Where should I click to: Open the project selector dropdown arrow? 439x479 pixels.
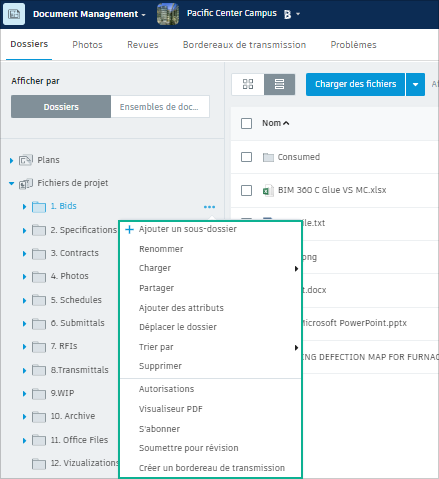(298, 14)
